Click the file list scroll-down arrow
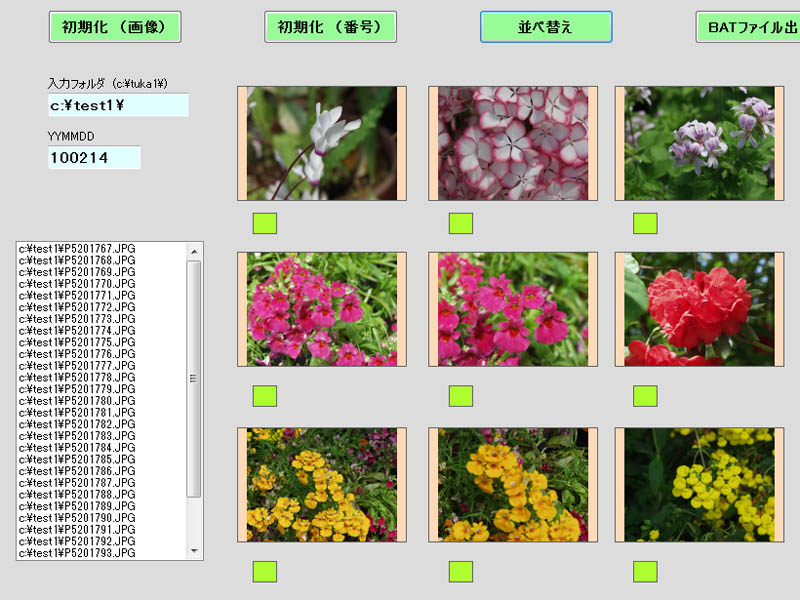The width and height of the screenshot is (800, 600). [194, 551]
